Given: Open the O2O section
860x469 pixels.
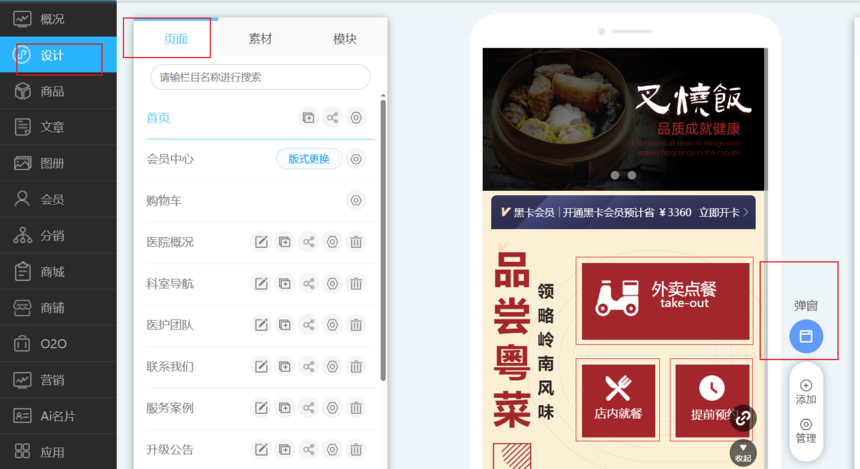Looking at the screenshot, I should click(x=58, y=344).
